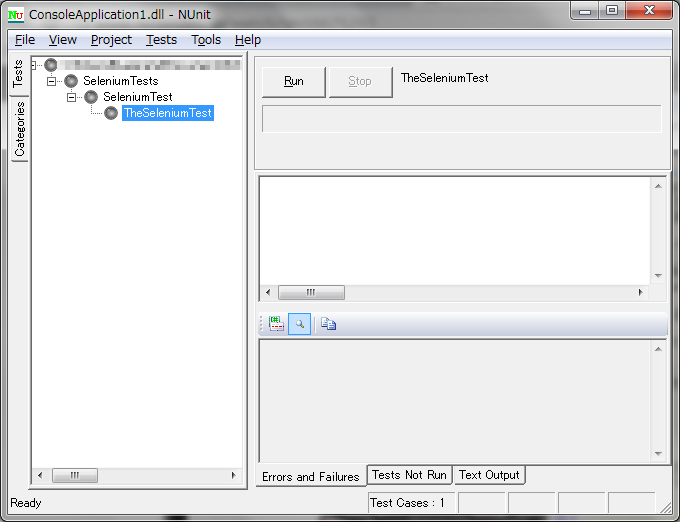Select TheSeleniumTest test case in tree

click(168, 113)
